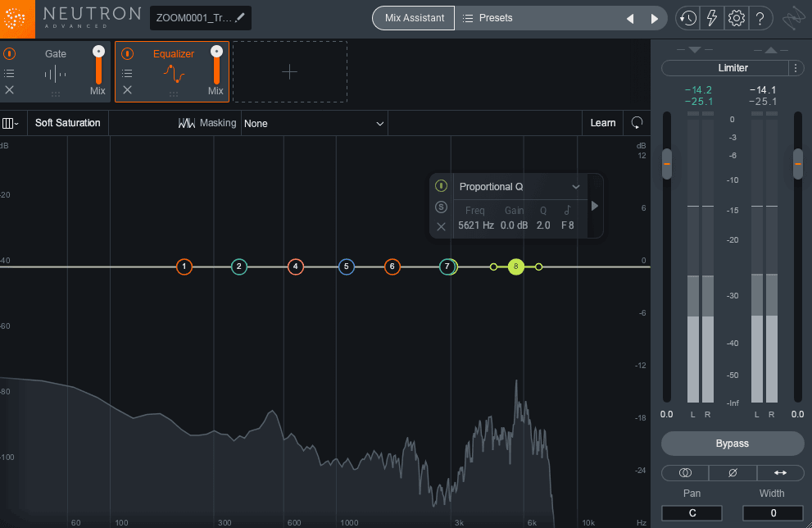Open the Presets list
Image resolution: width=812 pixels, height=528 pixels.
point(488,18)
